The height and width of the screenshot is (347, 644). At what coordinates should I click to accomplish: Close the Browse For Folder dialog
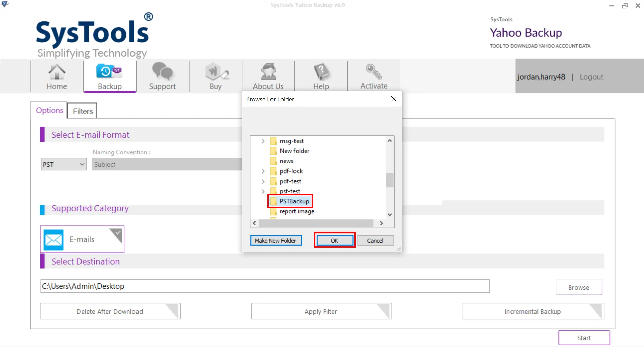[x=394, y=99]
